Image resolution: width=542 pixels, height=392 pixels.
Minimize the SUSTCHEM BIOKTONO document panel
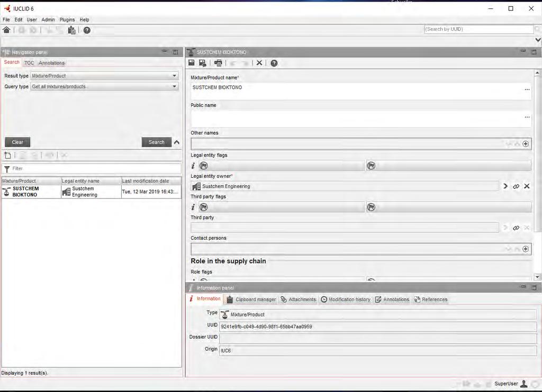(x=523, y=51)
